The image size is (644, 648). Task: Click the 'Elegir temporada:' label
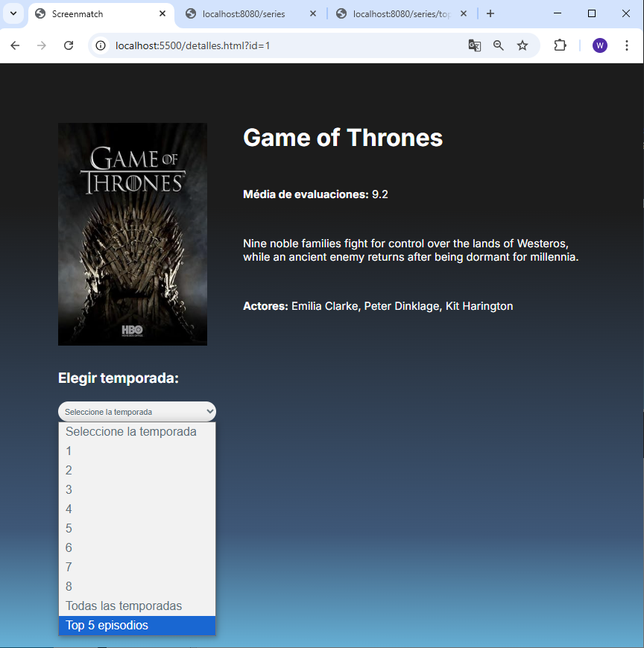coord(119,378)
